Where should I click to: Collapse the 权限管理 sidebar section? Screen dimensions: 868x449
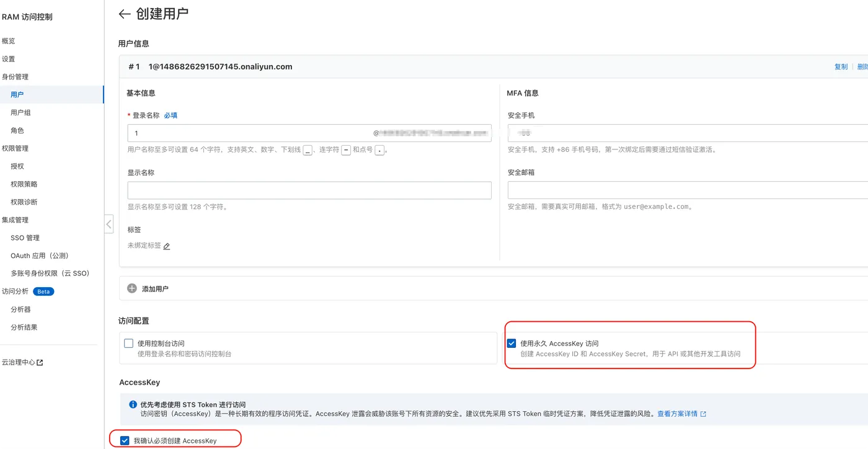point(15,149)
